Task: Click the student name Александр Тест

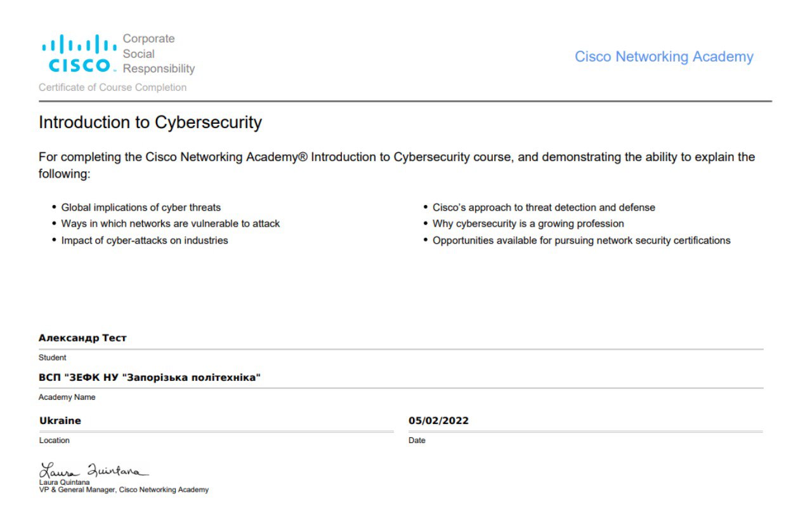Action: pos(82,338)
